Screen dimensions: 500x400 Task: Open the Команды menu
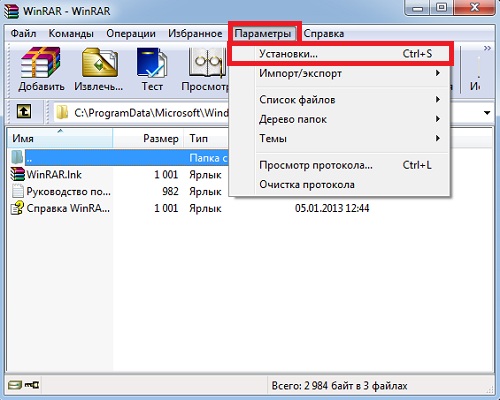coord(71,33)
